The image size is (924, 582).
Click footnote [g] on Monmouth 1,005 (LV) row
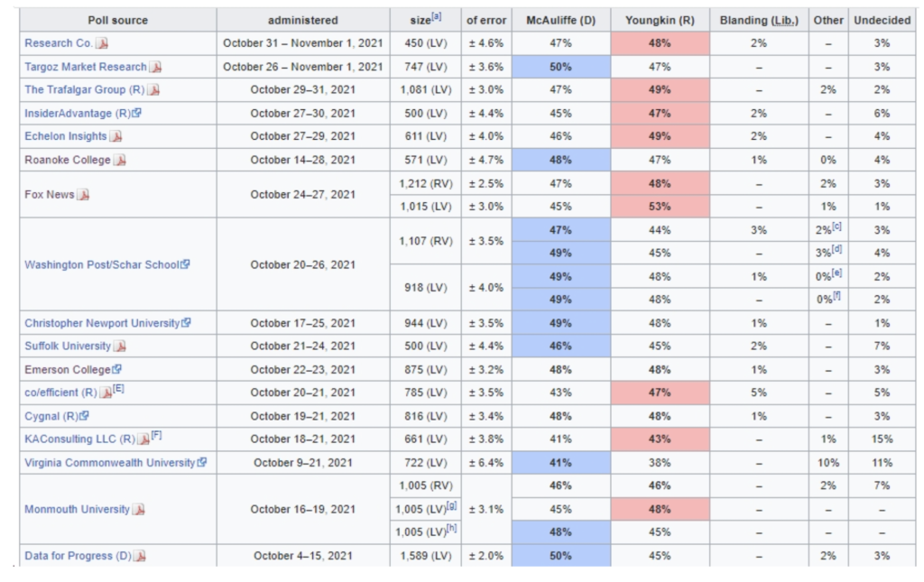451,504
